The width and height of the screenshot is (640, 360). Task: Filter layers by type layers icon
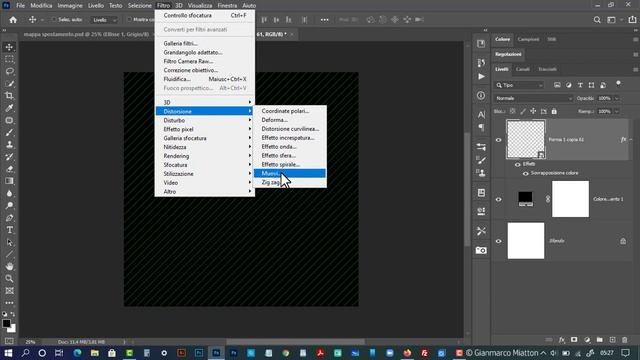580,85
